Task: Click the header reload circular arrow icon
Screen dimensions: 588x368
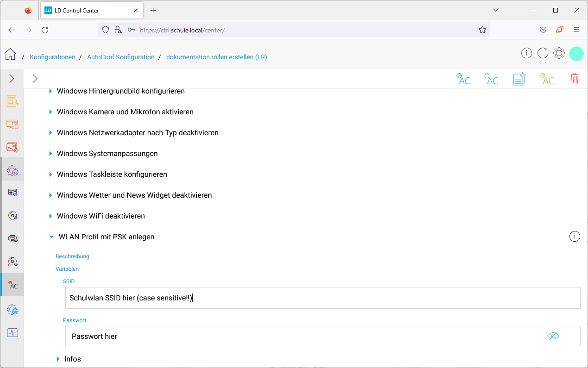Action: [x=543, y=53]
